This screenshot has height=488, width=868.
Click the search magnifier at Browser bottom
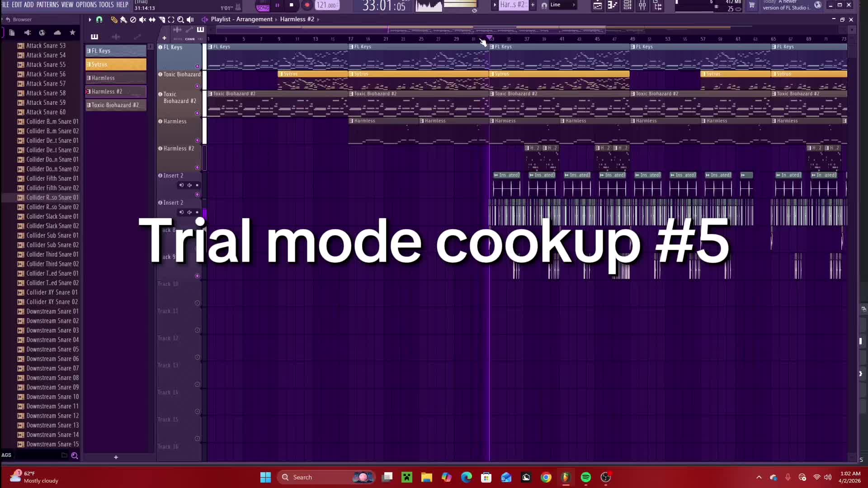point(75,456)
